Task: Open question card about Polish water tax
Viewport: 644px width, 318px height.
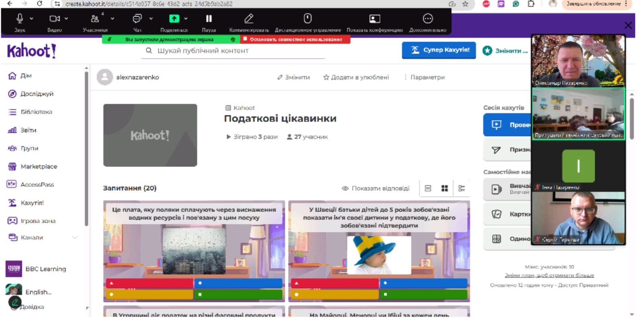Action: (x=194, y=251)
